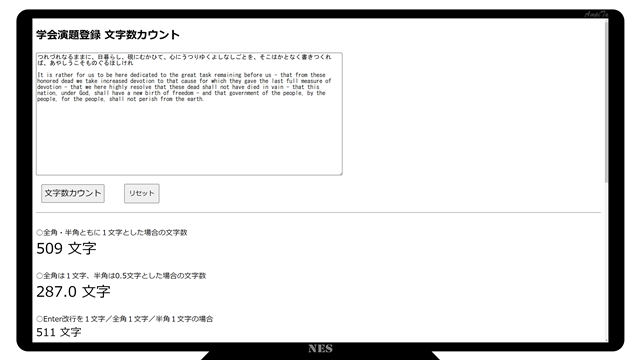Click the circle bullet before 全角は１文字

40,276
